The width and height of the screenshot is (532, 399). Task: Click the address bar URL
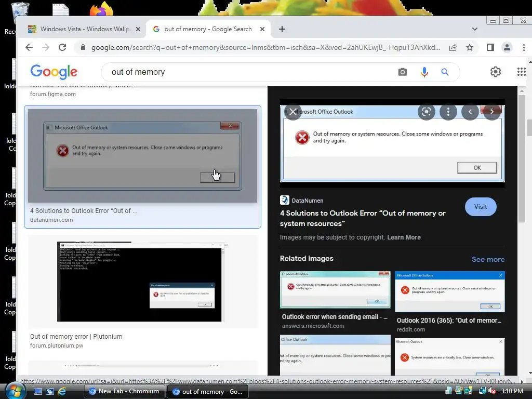[265, 47]
